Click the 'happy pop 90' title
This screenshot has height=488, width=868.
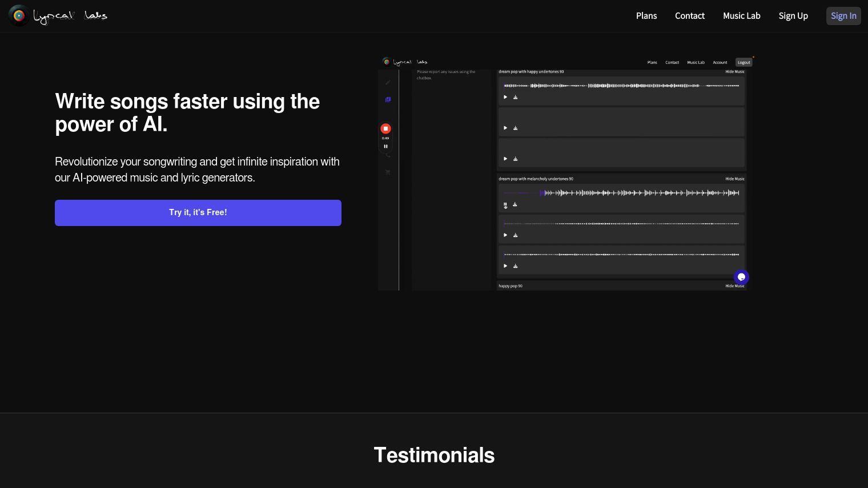[511, 286]
